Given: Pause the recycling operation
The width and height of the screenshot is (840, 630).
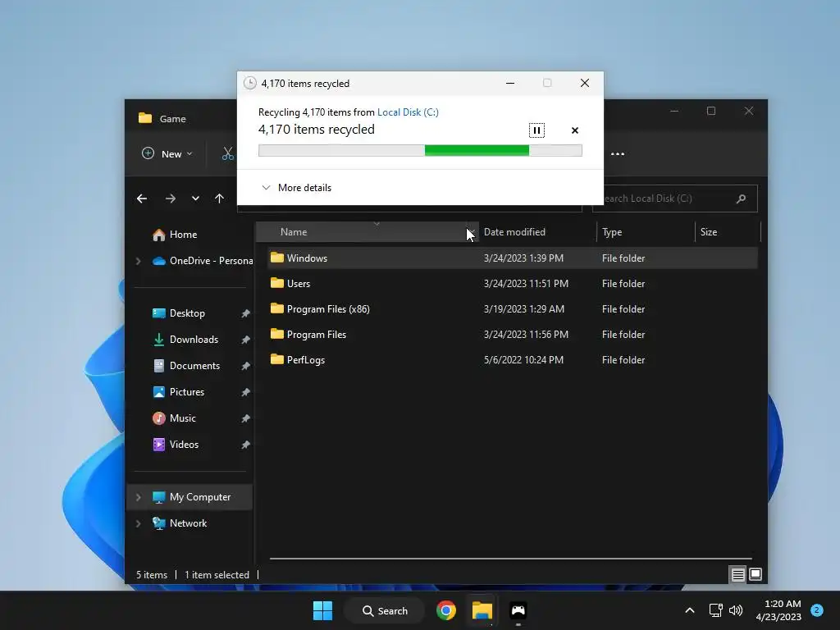Looking at the screenshot, I should pyautogui.click(x=536, y=130).
